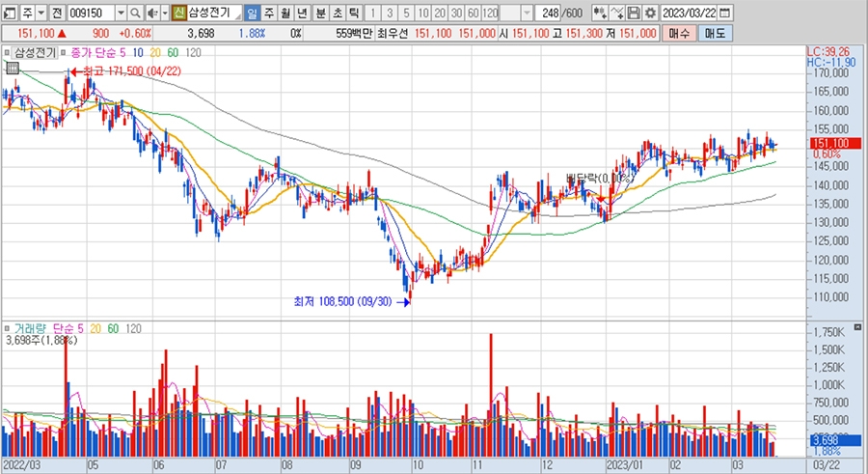Viewport: 868px width, 474px height.
Task: Select the 120 interval button
Action: click(x=490, y=13)
